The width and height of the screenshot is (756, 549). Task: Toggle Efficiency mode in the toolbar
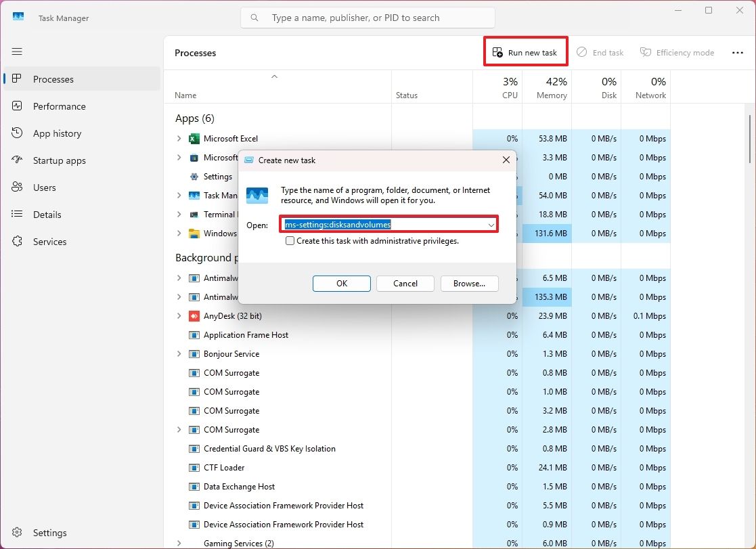coord(677,52)
